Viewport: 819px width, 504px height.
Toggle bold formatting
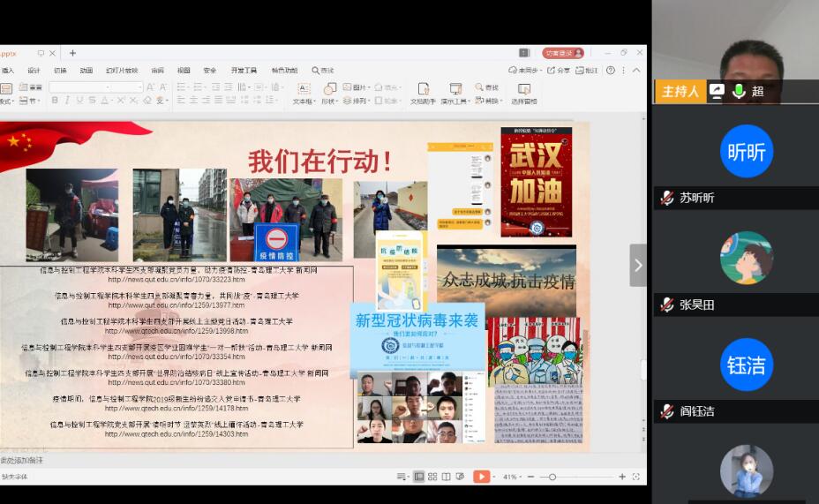coord(55,101)
